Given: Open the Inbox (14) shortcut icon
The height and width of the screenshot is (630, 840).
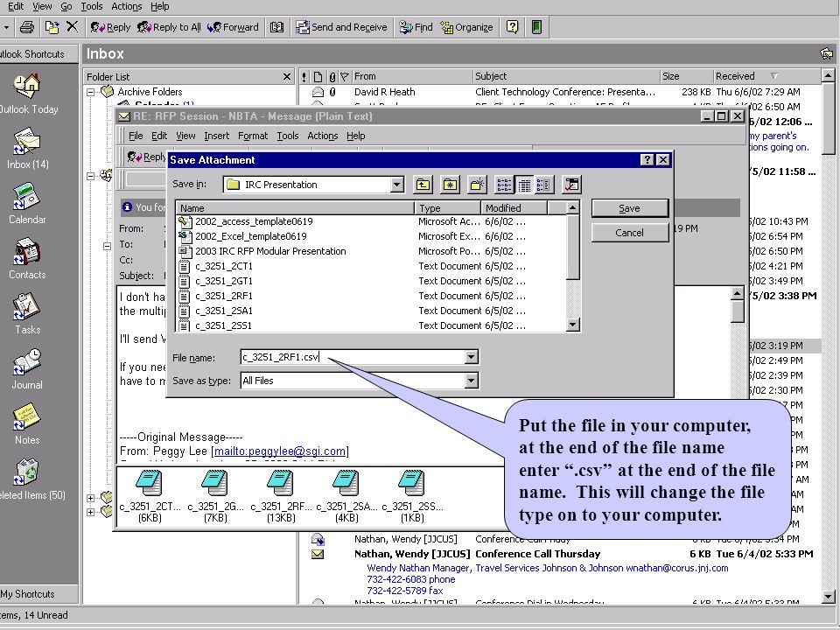Looking at the screenshot, I should point(27,142).
